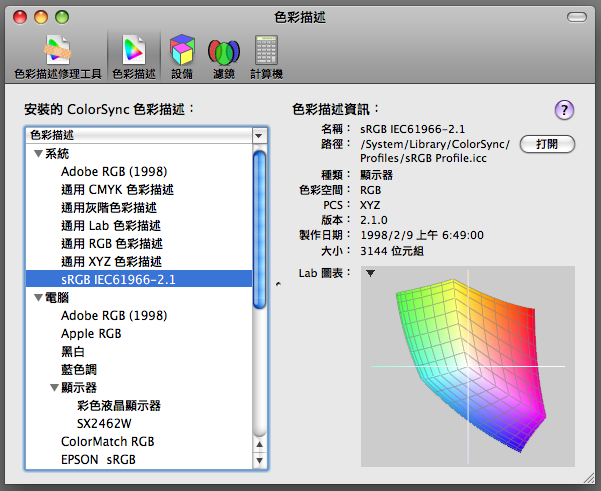Select the 藍色調 profile
This screenshot has height=491, width=601.
point(79,370)
